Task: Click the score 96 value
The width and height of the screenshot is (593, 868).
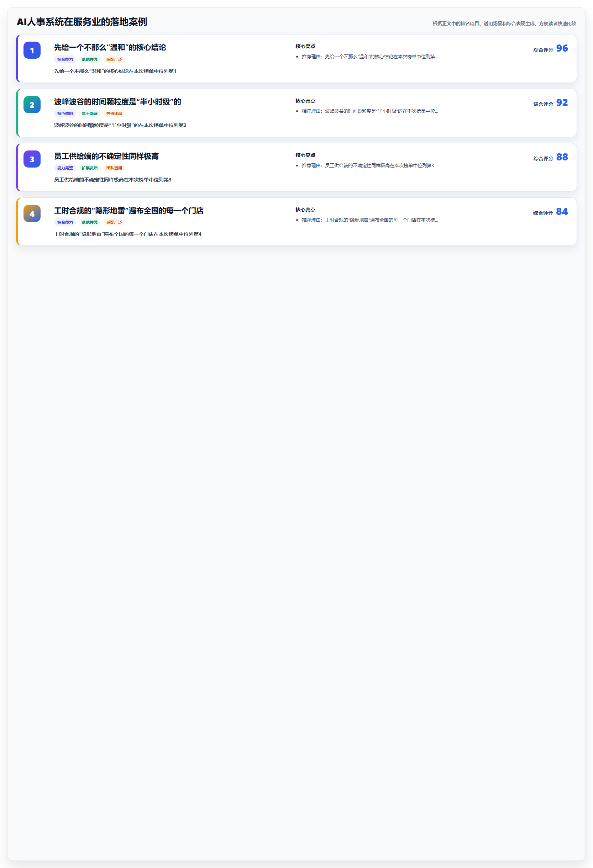Action: pos(562,48)
